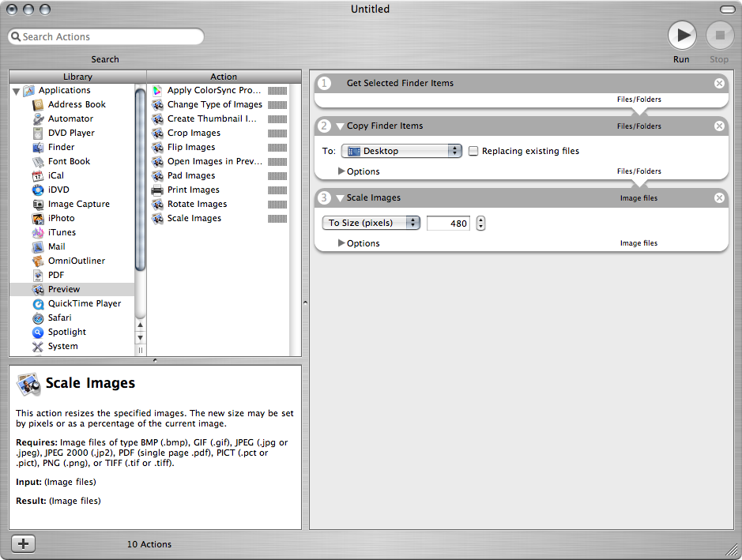The image size is (742, 560).
Task: Select the System tools icon
Action: (x=38, y=346)
